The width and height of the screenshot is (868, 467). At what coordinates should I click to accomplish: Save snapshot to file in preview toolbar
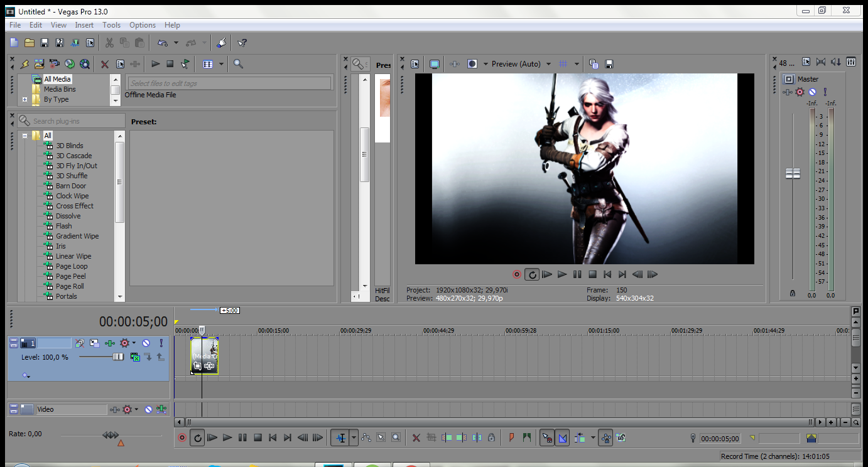609,64
